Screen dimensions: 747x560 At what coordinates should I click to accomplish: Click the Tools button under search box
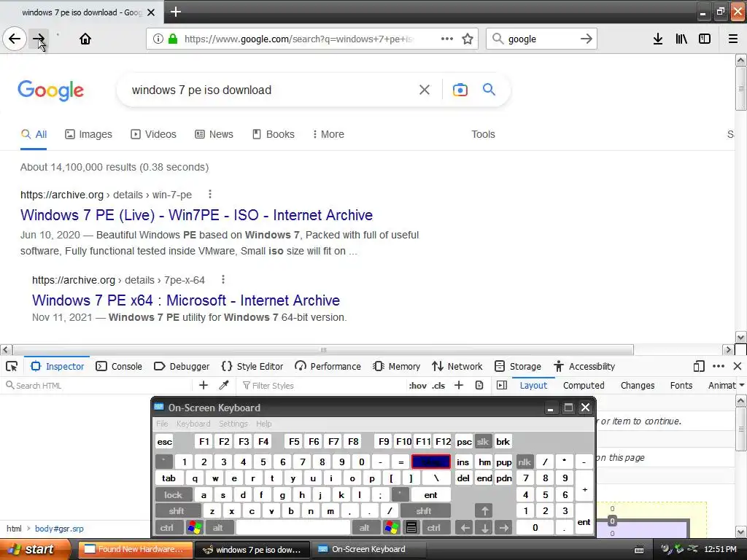pos(483,134)
